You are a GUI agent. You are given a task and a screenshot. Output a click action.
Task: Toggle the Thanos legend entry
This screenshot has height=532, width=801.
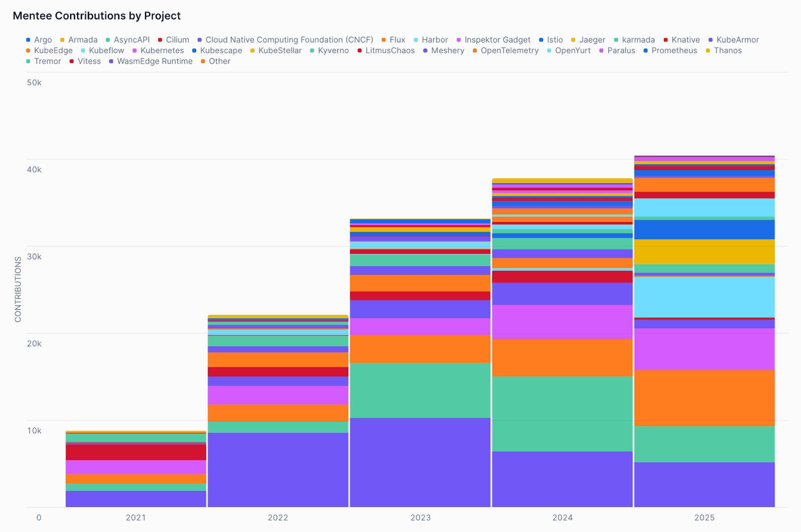click(x=708, y=50)
